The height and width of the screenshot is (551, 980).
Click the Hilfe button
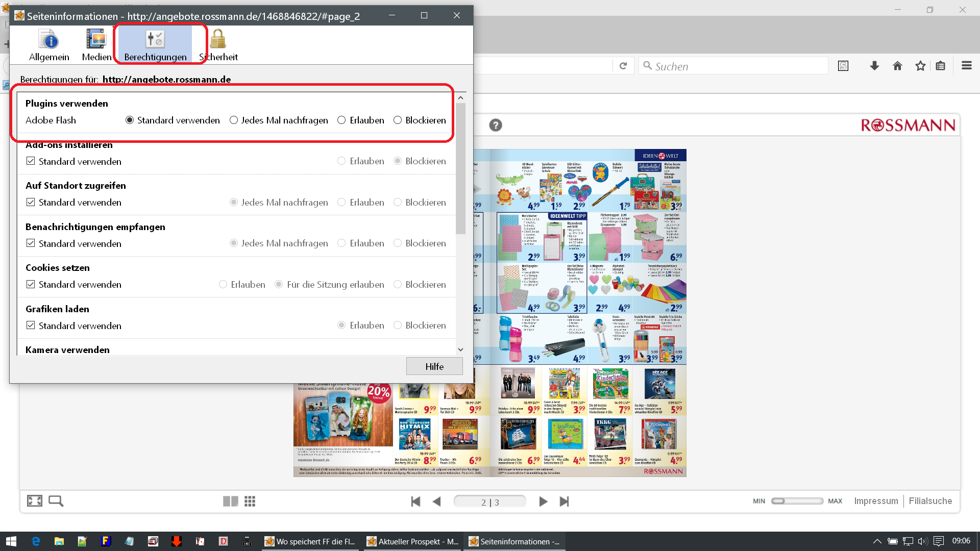point(434,366)
